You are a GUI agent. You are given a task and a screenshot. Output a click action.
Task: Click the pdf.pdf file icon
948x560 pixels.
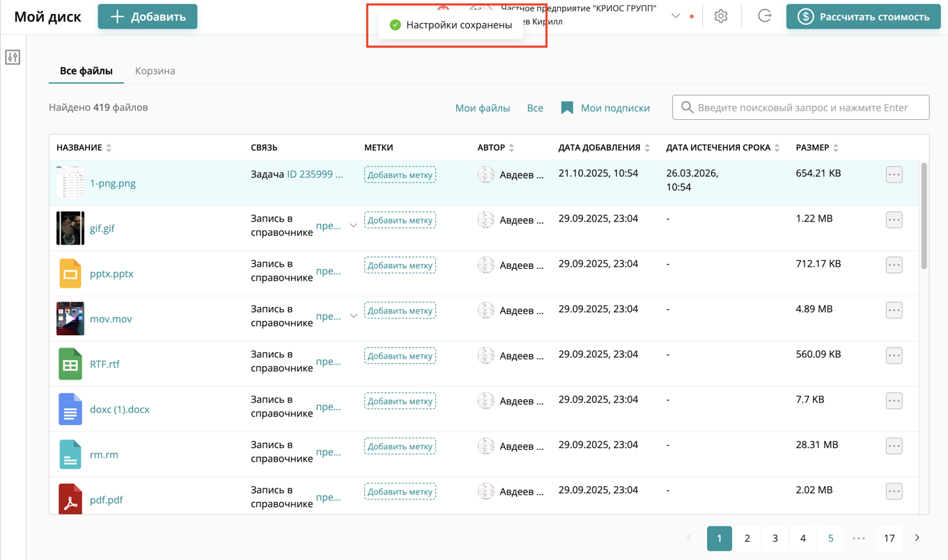[70, 499]
